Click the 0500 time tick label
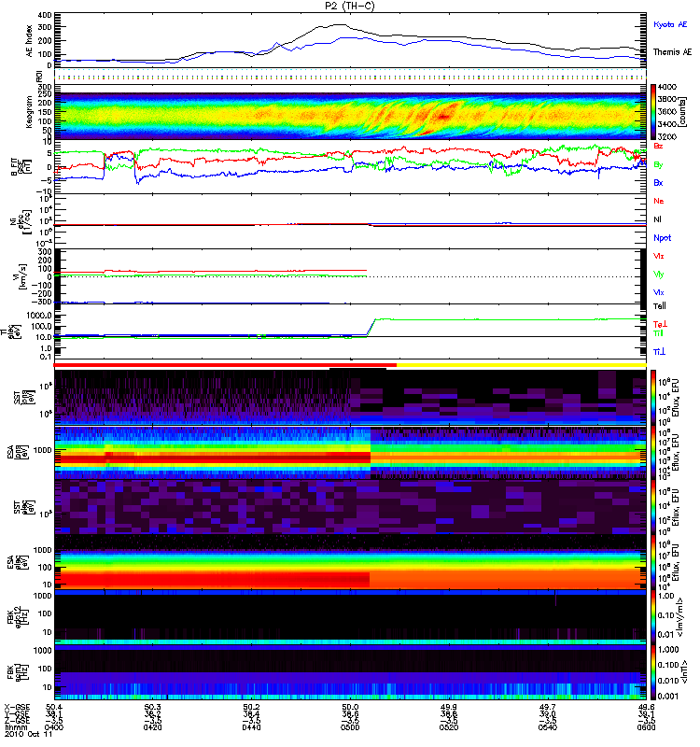The height and width of the screenshot is (747, 700). pos(350,727)
